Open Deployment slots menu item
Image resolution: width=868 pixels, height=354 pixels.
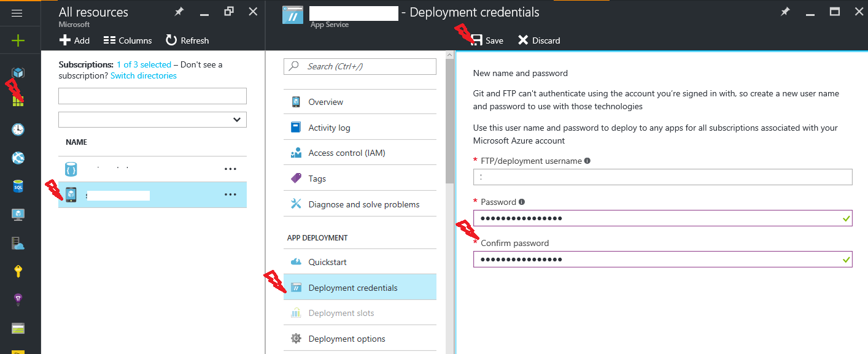click(360, 313)
